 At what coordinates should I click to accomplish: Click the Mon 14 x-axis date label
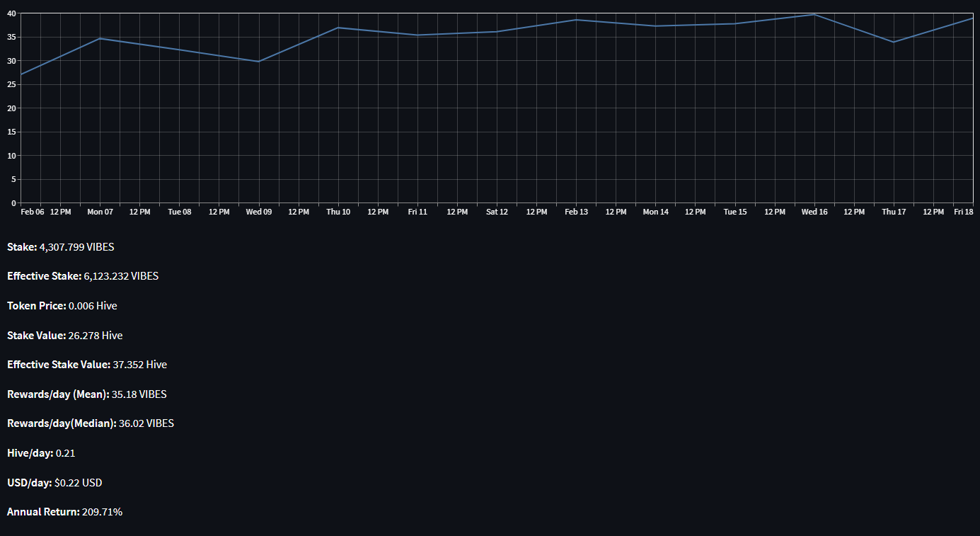tap(656, 212)
